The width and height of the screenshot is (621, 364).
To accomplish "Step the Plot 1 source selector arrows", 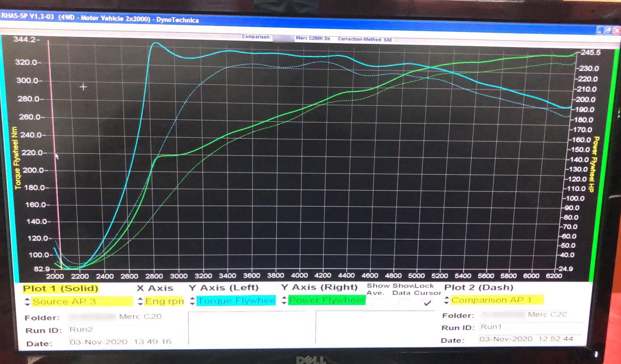I will click(x=28, y=302).
